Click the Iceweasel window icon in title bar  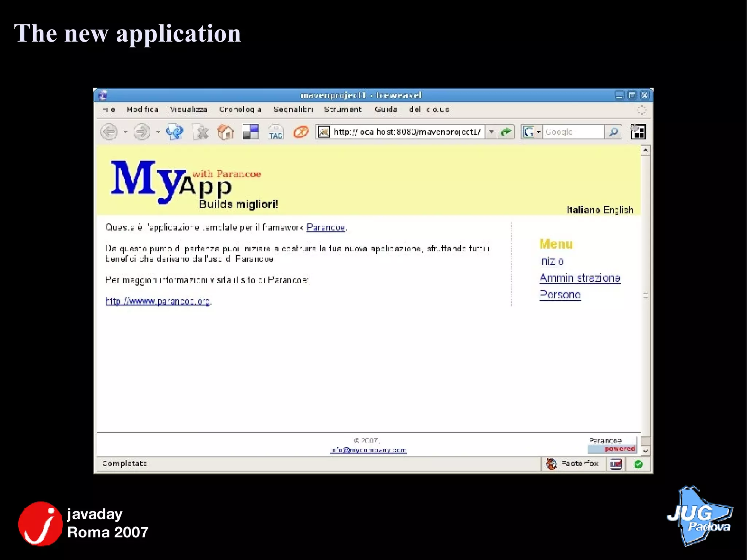click(102, 95)
